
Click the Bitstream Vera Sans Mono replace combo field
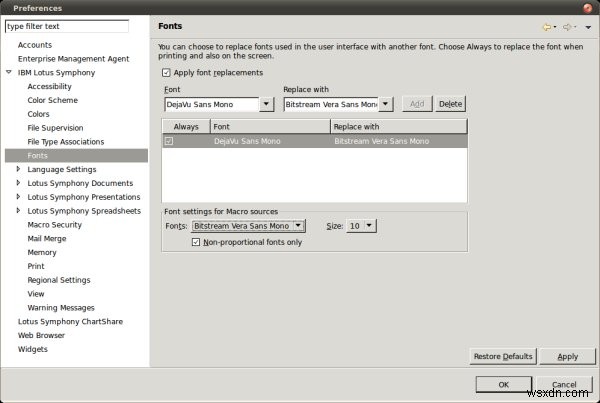tap(331, 104)
